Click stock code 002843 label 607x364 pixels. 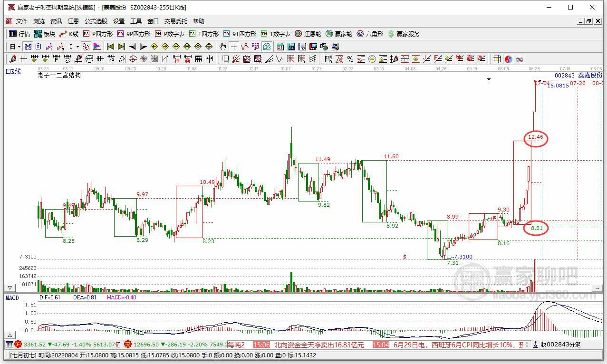565,76
